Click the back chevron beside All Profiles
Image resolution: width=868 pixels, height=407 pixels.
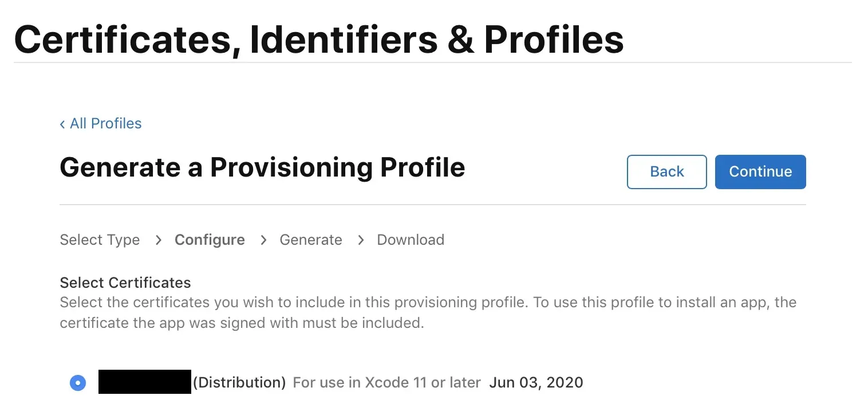point(62,124)
